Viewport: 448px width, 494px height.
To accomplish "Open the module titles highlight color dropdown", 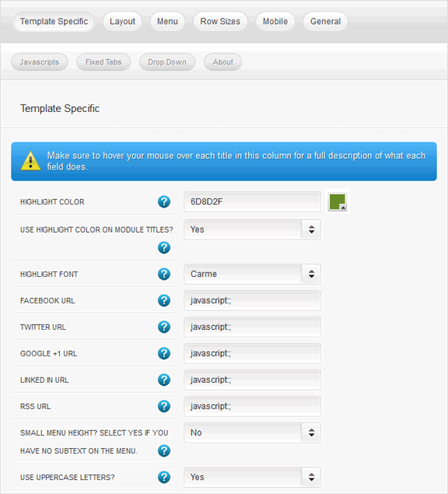I will click(252, 229).
